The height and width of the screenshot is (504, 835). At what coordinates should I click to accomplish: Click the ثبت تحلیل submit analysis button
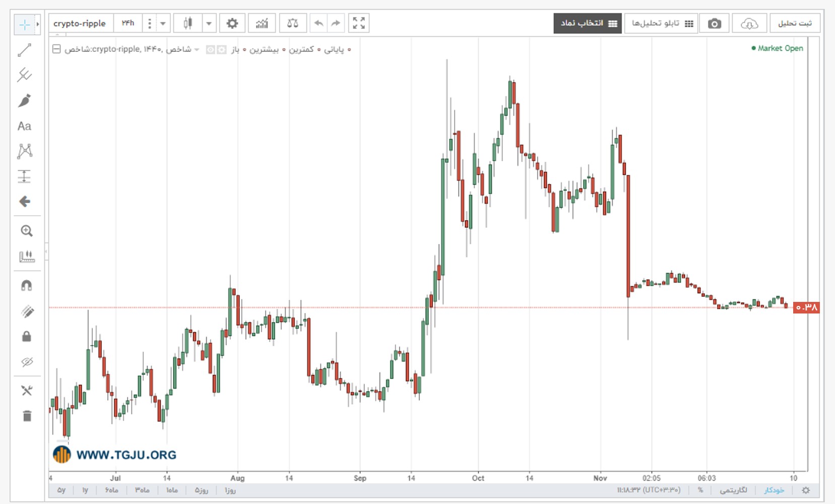(x=795, y=23)
